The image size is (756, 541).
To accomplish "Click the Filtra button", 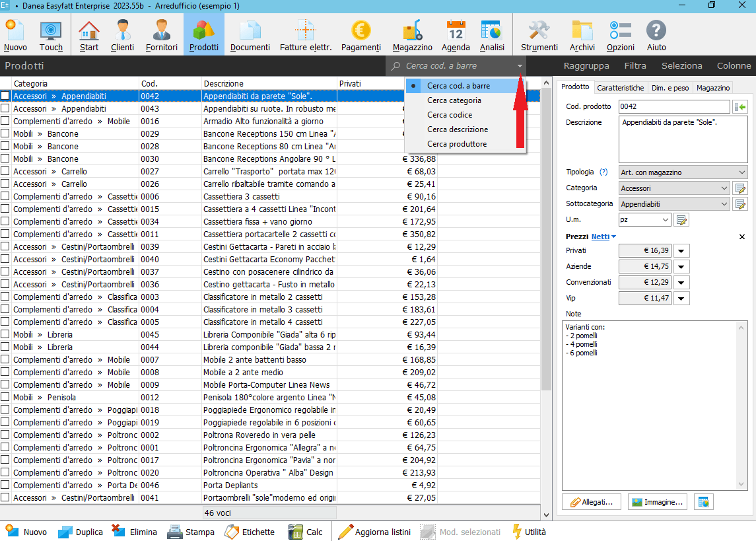I will [x=635, y=66].
